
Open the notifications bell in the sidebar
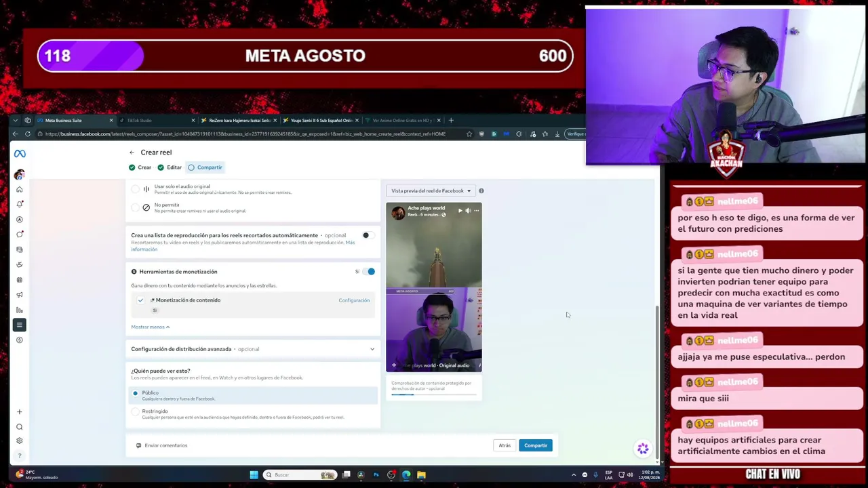point(20,204)
